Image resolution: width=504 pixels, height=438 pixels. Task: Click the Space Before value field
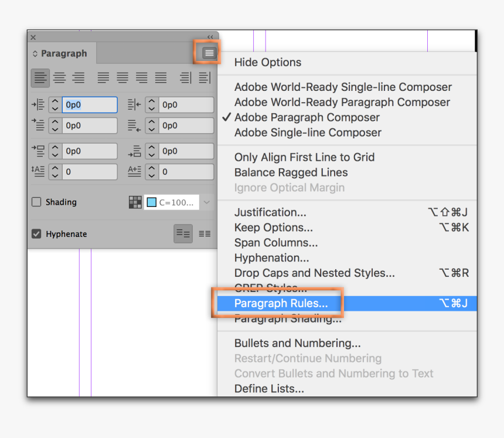tap(90, 151)
